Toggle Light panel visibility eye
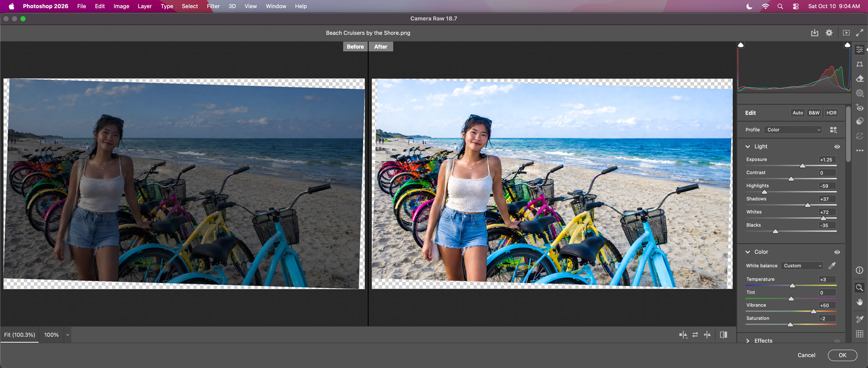This screenshot has width=868, height=368. (837, 147)
